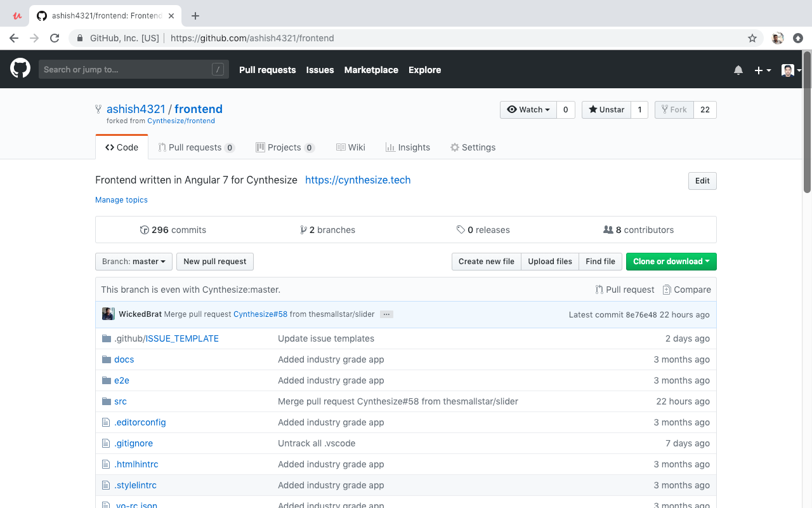
Task: Click Compare link
Action: coord(686,290)
